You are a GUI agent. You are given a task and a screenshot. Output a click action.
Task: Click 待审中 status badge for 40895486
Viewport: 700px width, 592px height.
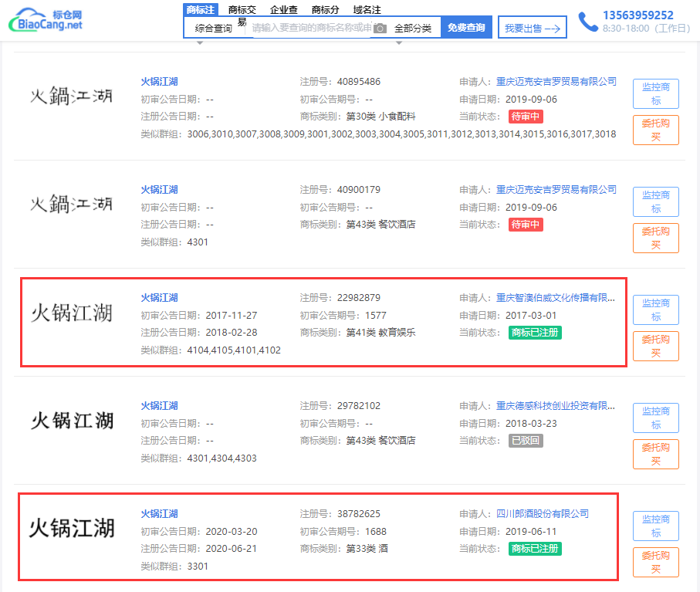pyautogui.click(x=526, y=117)
